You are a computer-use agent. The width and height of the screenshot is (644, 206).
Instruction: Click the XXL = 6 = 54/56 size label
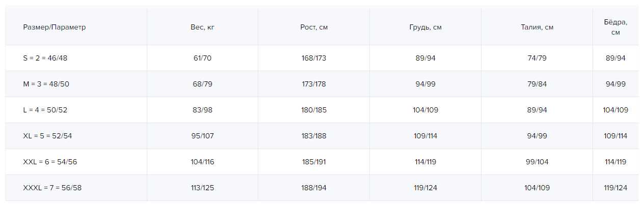pyautogui.click(x=50, y=162)
